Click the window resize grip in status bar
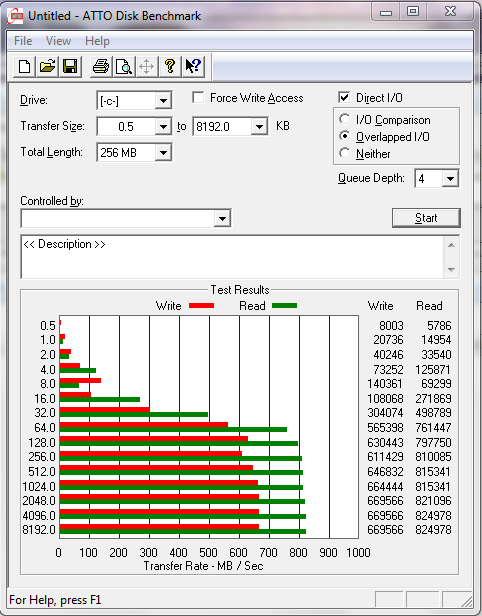The image size is (482, 616). (466, 601)
